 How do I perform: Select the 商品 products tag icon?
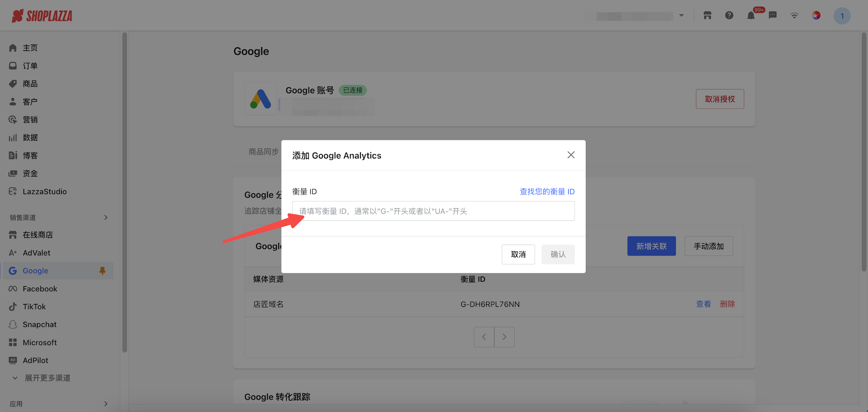(13, 84)
